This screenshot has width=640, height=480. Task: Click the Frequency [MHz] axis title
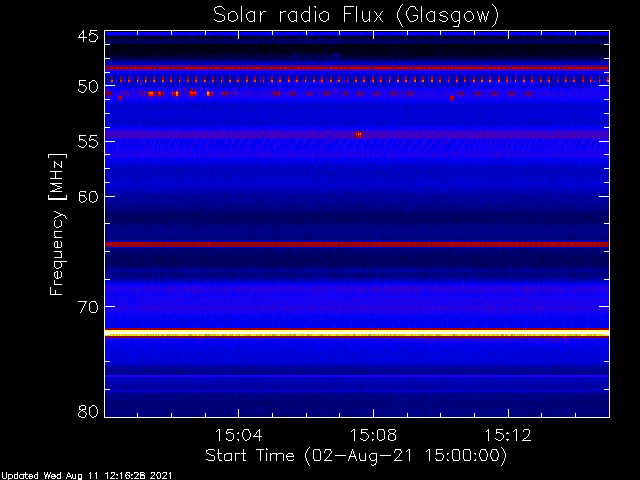pos(57,224)
